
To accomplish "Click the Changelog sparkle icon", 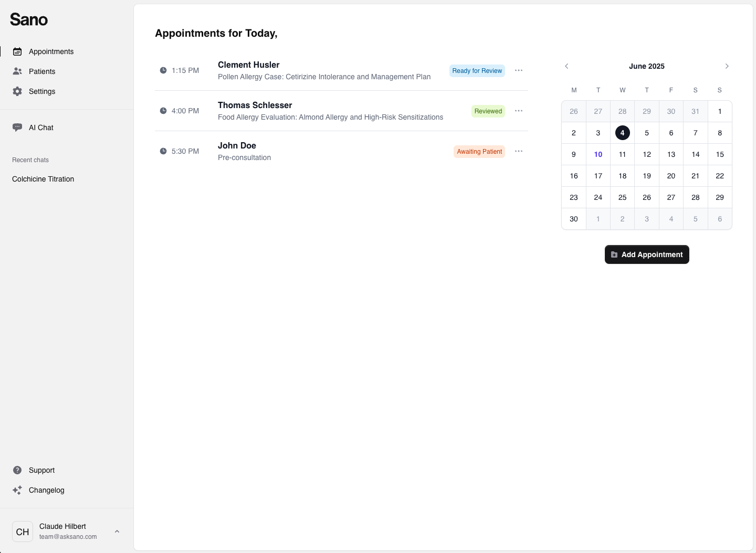I will [17, 490].
